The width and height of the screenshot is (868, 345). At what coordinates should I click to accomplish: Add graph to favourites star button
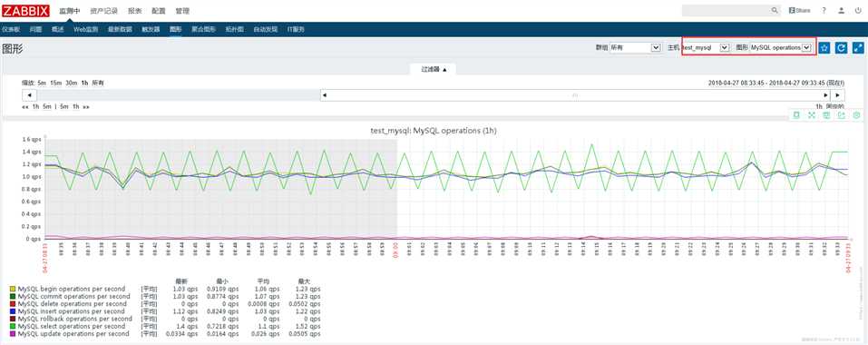point(824,48)
